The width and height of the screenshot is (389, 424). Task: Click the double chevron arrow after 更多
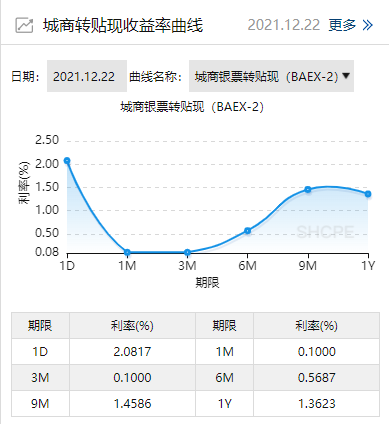coord(368,25)
